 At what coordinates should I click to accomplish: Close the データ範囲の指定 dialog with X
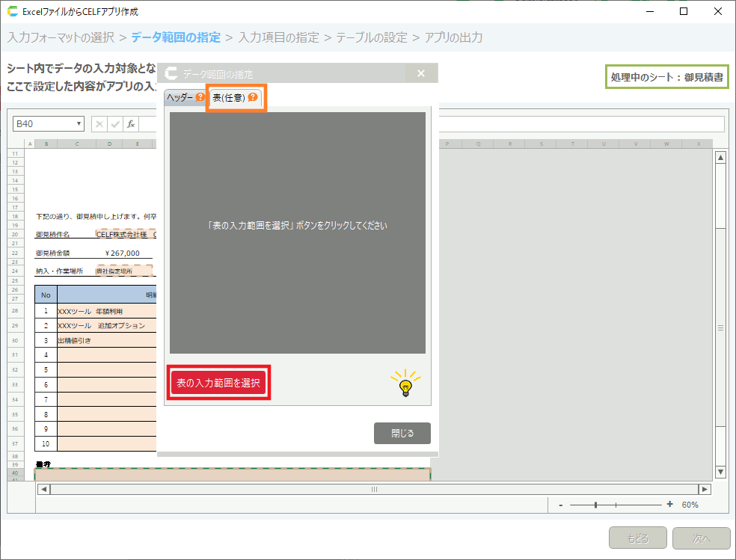click(421, 73)
